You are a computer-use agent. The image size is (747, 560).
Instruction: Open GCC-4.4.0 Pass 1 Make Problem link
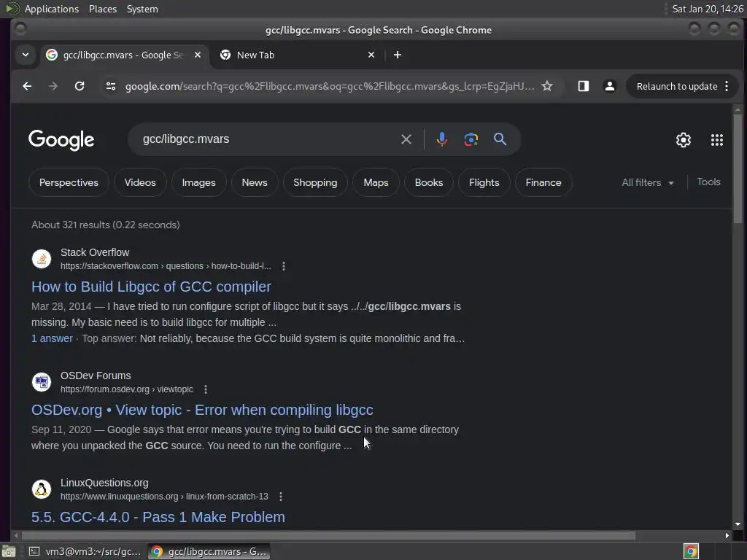[158, 517]
